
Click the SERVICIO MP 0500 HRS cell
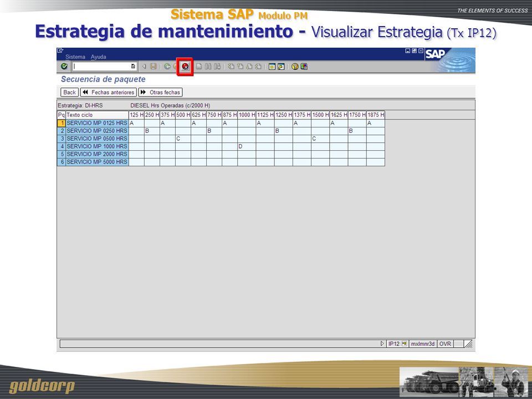[x=97, y=139]
